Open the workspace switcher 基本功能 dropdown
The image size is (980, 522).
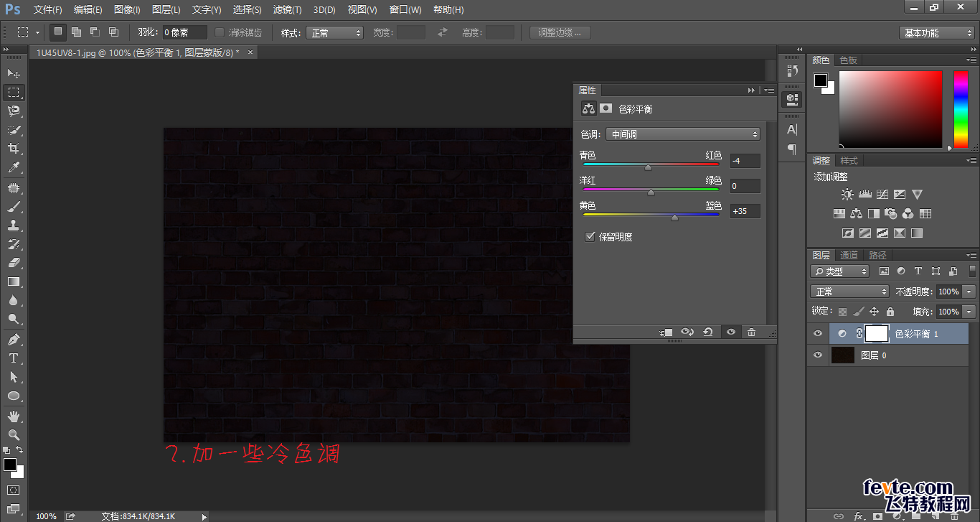(937, 33)
